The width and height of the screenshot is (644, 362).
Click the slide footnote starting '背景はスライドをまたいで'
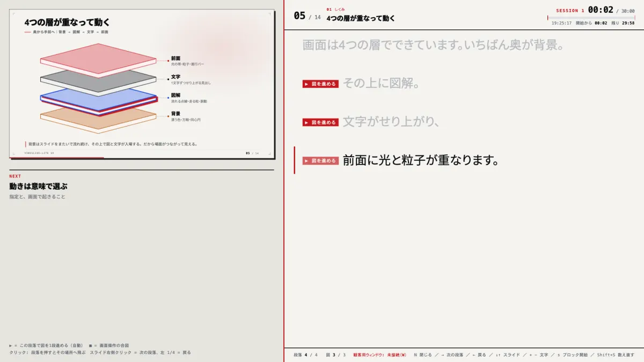pos(113,144)
